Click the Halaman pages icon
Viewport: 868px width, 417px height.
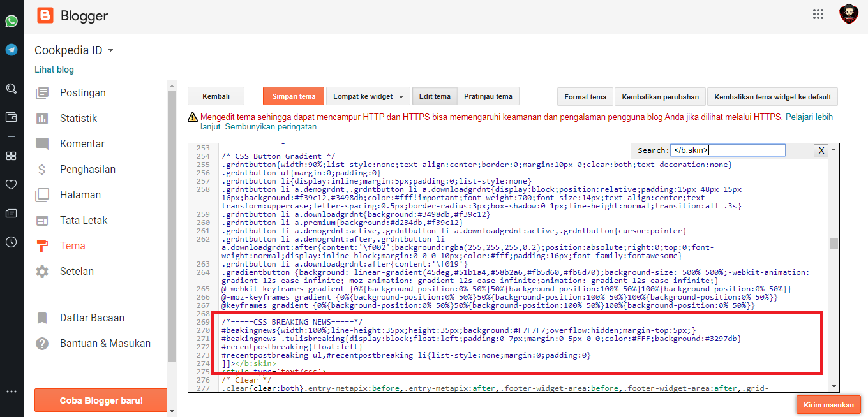click(42, 195)
